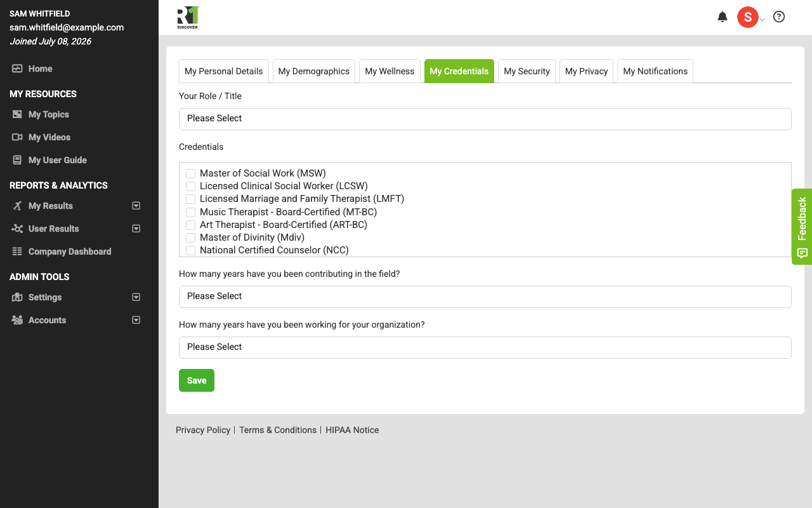The width and height of the screenshot is (812, 508).
Task: Click the My Videos camera icon
Action: (17, 137)
